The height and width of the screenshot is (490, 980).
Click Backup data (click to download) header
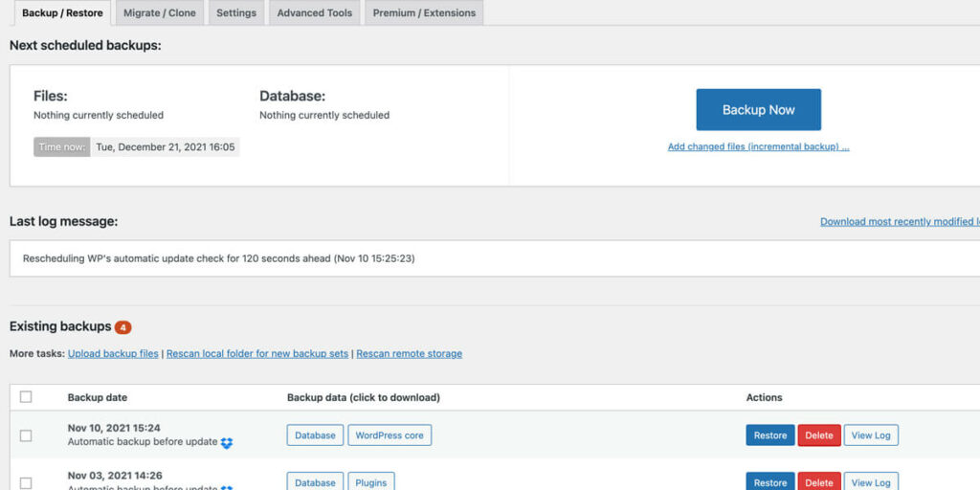point(364,397)
